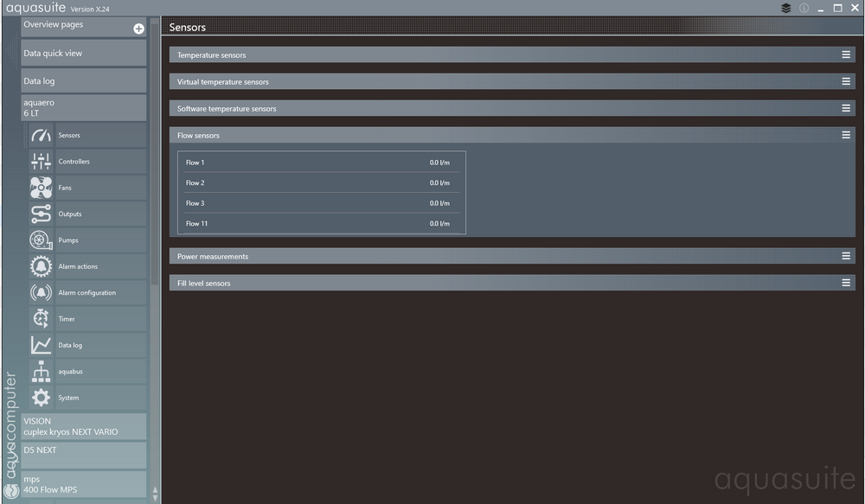Select the Outputs label in sidebar
This screenshot has height=504, width=865.
tap(69, 214)
